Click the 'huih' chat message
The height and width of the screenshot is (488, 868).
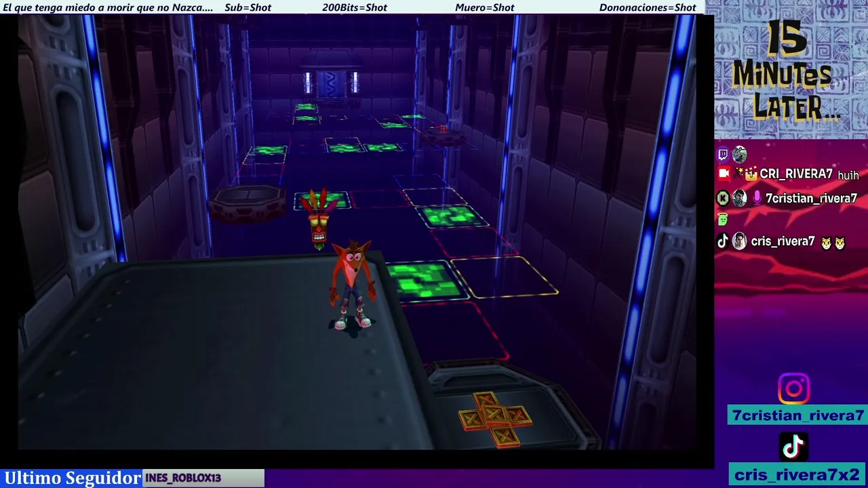click(x=848, y=176)
